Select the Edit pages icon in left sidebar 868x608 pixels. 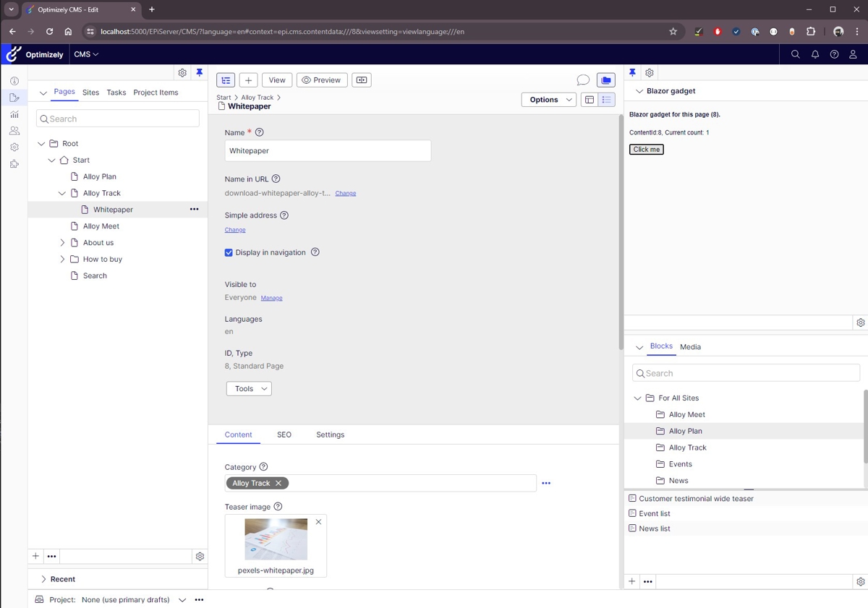click(14, 97)
